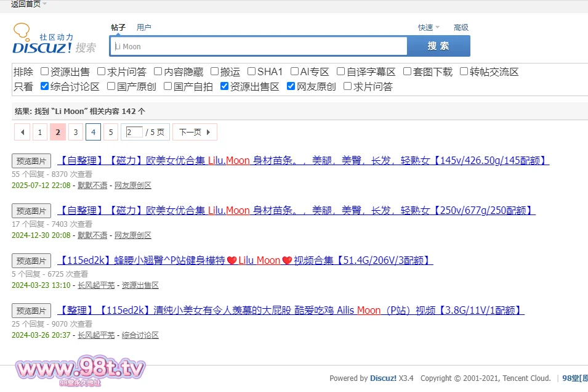Expand the 快速 search dropdown
588x392 pixels.
point(429,27)
